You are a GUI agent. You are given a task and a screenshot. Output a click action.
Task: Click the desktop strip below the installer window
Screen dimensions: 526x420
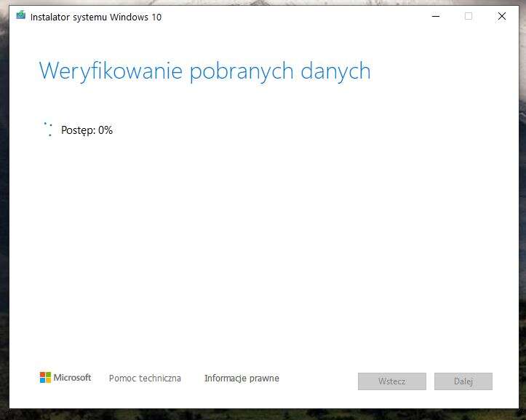point(262,415)
